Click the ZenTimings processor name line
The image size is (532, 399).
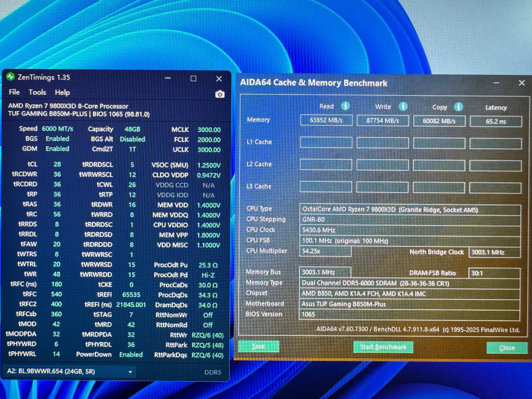pos(68,106)
